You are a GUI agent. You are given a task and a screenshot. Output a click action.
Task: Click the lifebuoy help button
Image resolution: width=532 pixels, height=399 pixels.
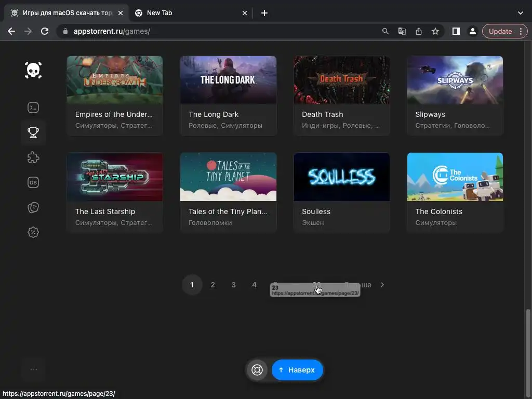(x=257, y=370)
